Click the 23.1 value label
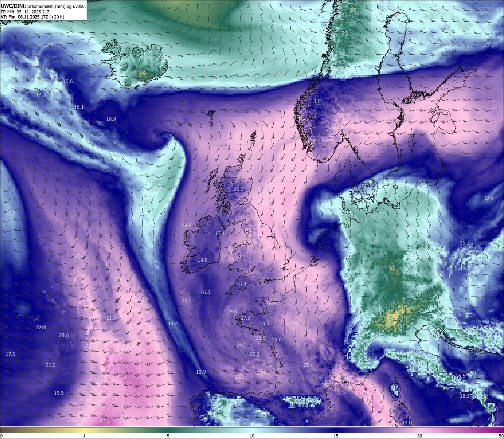The image size is (504, 439). coord(186,301)
